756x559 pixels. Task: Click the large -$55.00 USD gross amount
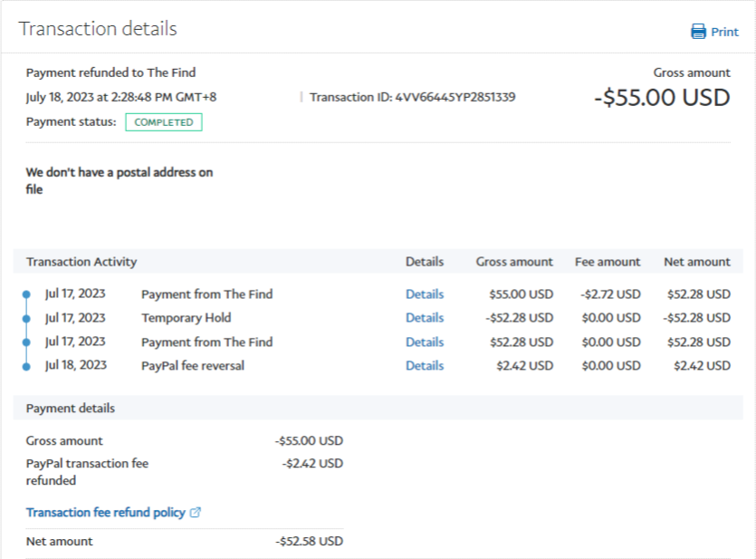point(662,98)
